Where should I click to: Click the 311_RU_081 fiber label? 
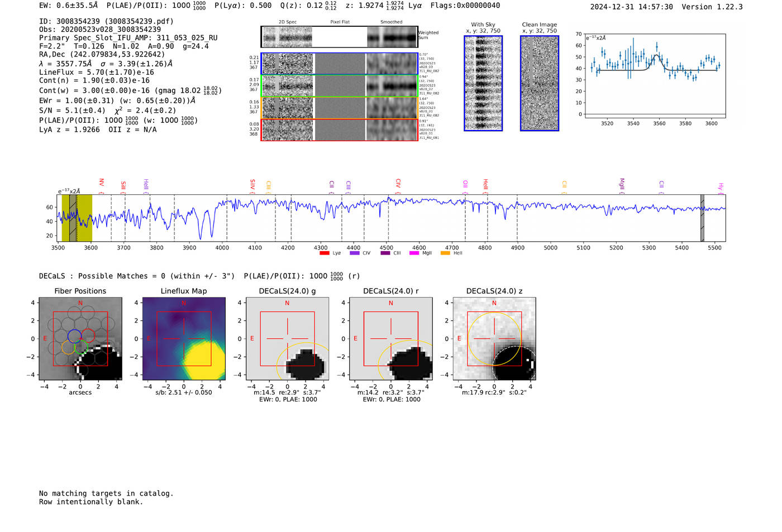tap(429, 138)
